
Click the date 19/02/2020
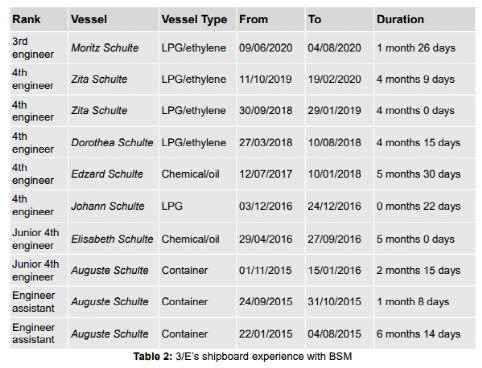(334, 79)
